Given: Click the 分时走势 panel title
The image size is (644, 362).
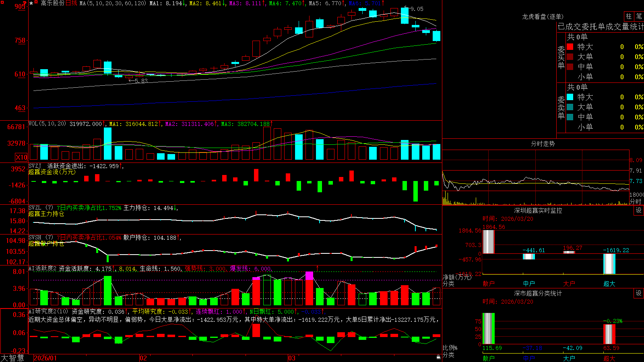Looking at the screenshot, I should tap(543, 144).
